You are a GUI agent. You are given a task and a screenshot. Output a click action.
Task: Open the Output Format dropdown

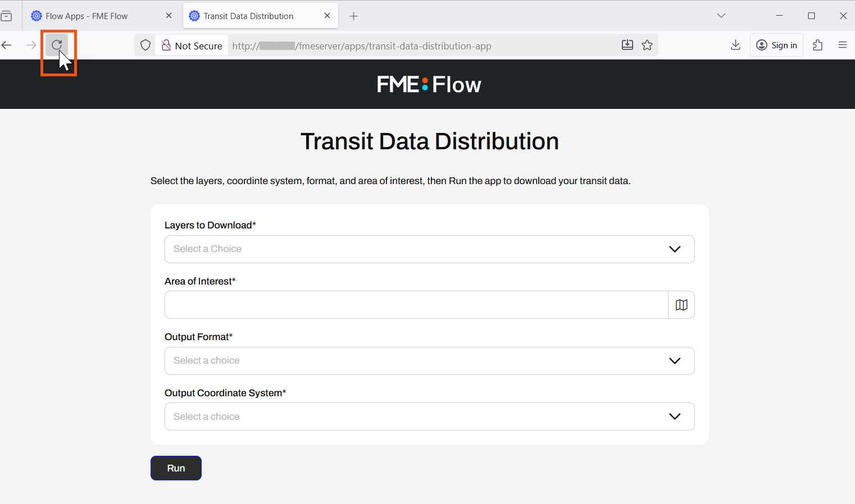click(429, 361)
